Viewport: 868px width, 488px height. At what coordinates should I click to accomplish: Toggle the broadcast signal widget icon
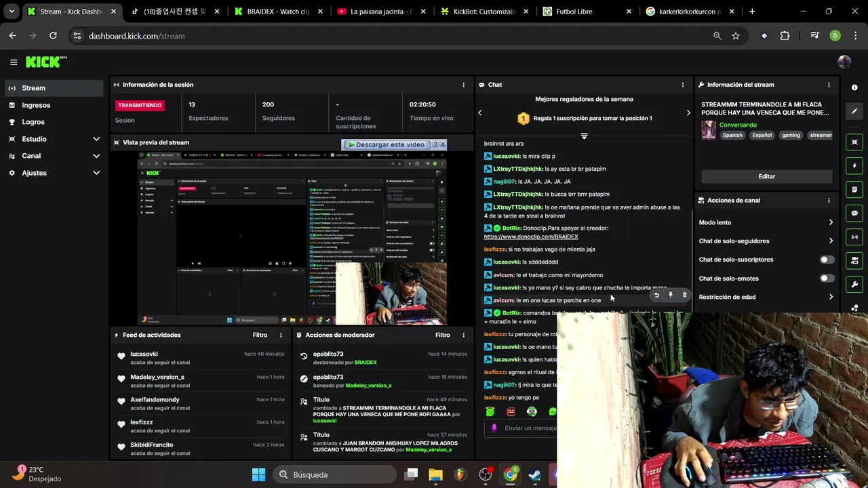pyautogui.click(x=854, y=237)
